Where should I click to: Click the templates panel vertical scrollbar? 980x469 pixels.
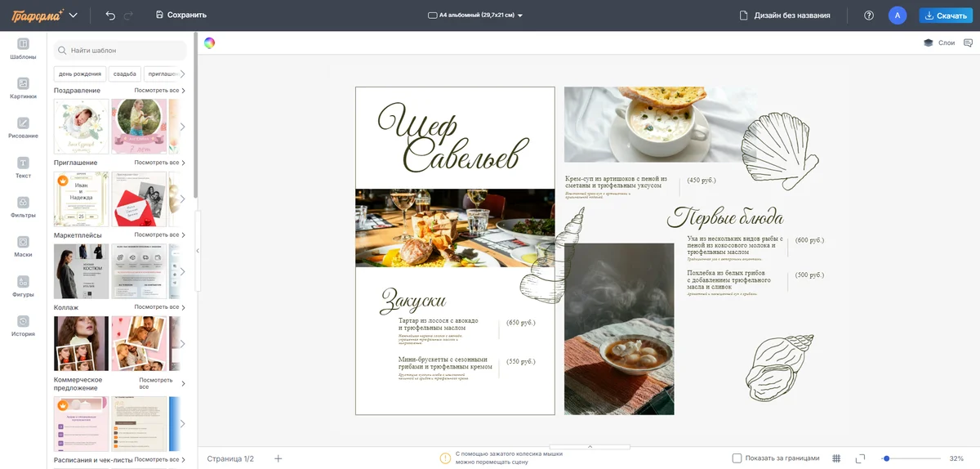pos(195,114)
